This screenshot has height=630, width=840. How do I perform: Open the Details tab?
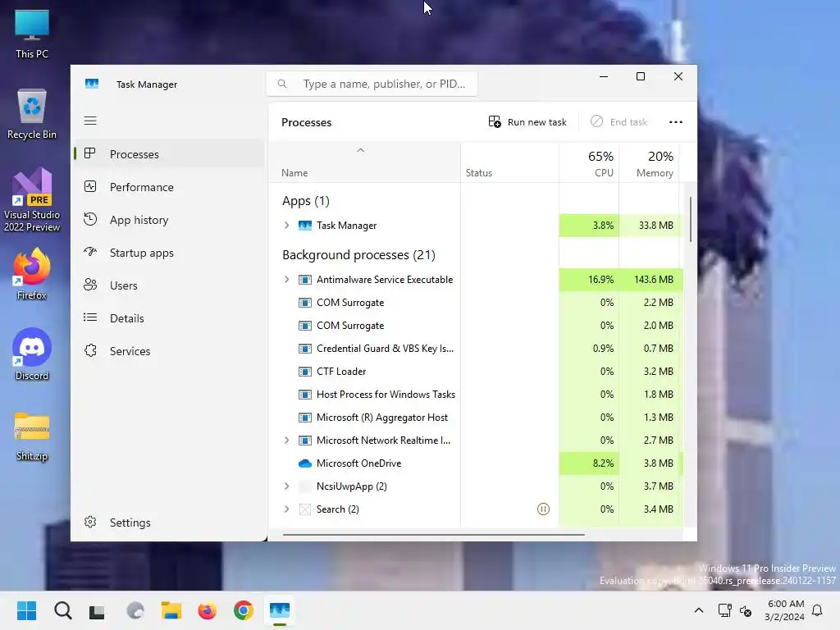point(169,318)
